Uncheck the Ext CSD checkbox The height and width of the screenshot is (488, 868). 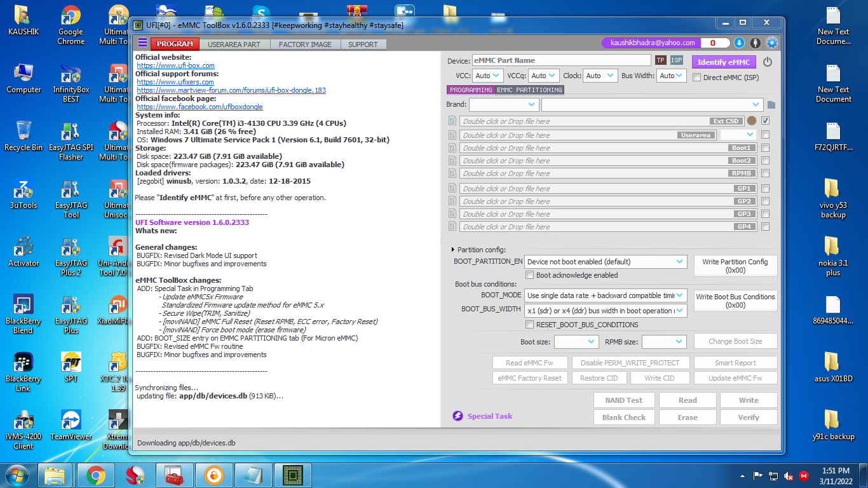pyautogui.click(x=766, y=121)
